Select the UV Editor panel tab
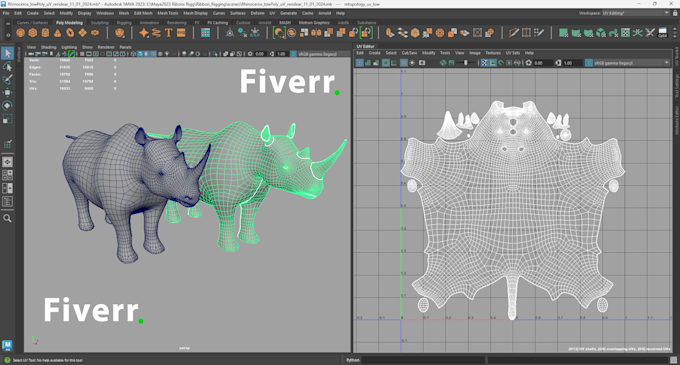Viewport: 680px width, 365px height. pos(365,46)
